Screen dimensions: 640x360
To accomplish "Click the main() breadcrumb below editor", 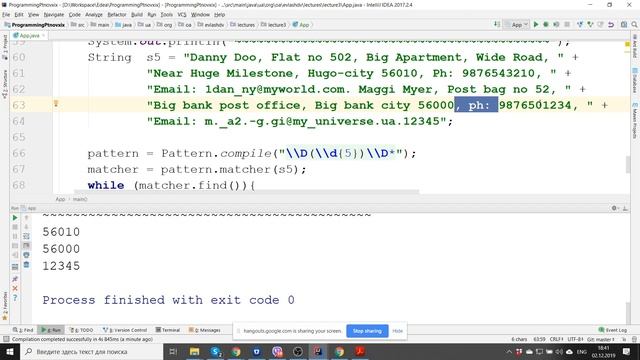I will point(80,199).
